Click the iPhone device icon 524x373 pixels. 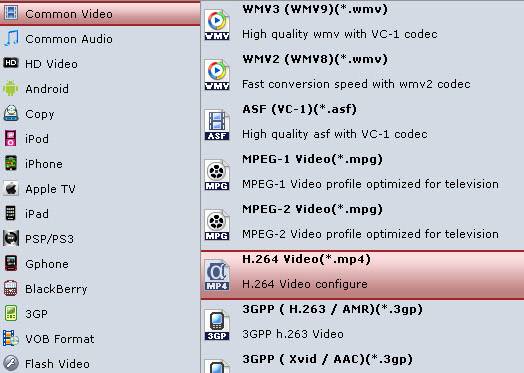tap(10, 163)
